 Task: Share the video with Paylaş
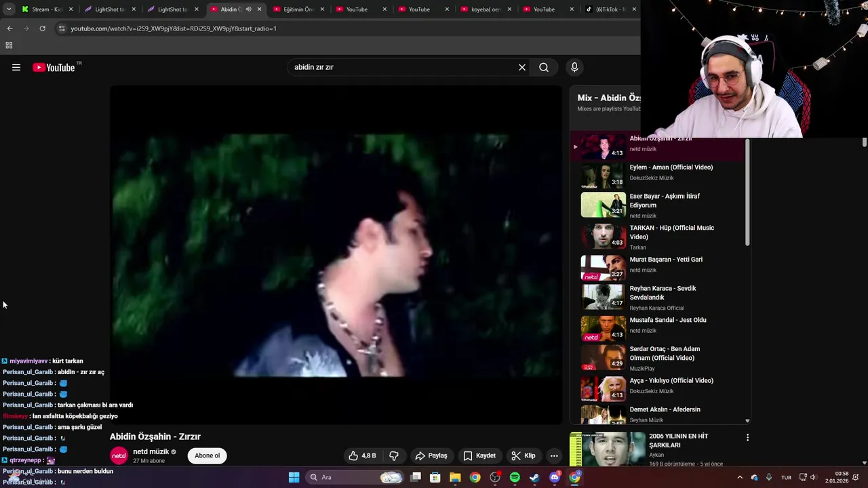[431, 455]
